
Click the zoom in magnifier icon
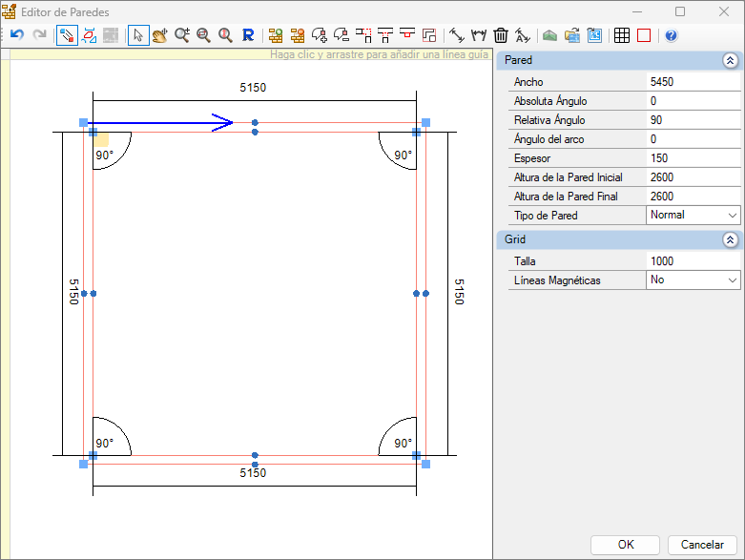(182, 35)
